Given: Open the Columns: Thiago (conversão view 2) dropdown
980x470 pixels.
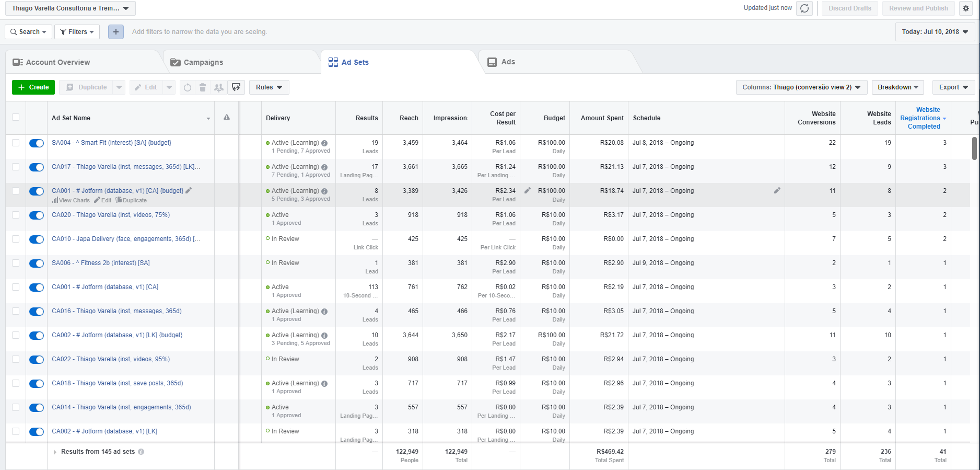Looking at the screenshot, I should [x=801, y=87].
